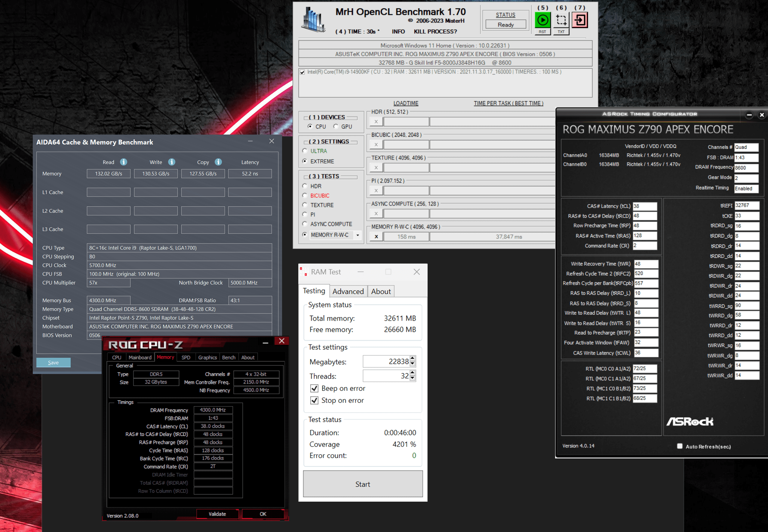Click the screenshot capture icon in MrH
The image size is (768, 532).
(561, 20)
